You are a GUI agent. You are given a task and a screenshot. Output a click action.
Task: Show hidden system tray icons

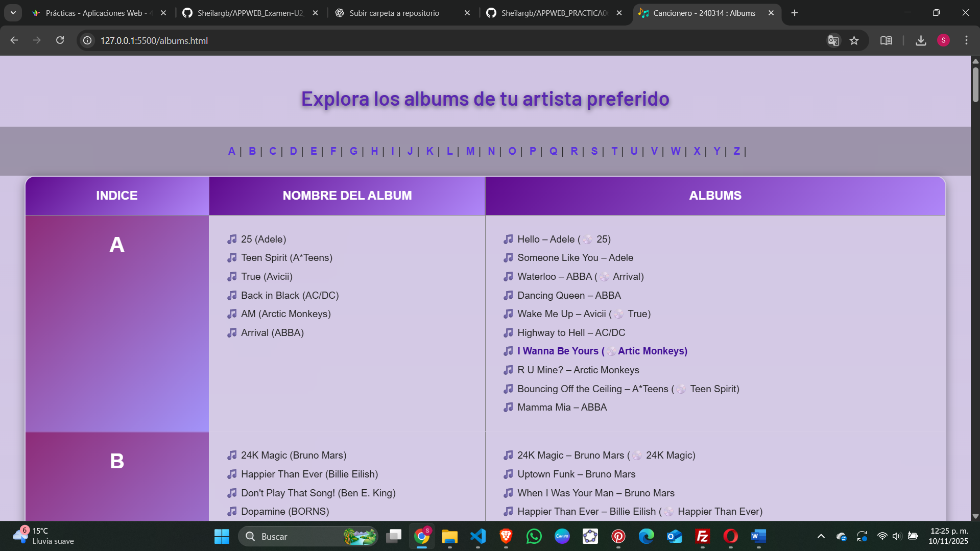click(821, 536)
